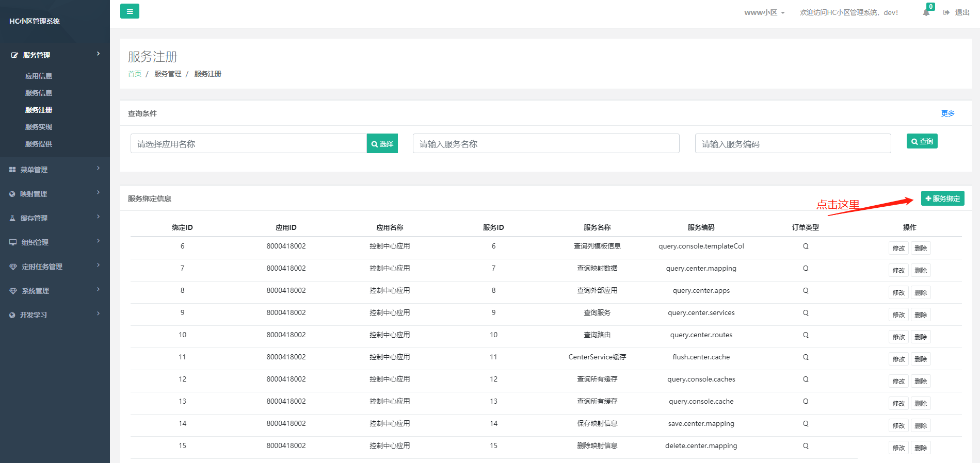Open the notifications bell icon

click(926, 12)
